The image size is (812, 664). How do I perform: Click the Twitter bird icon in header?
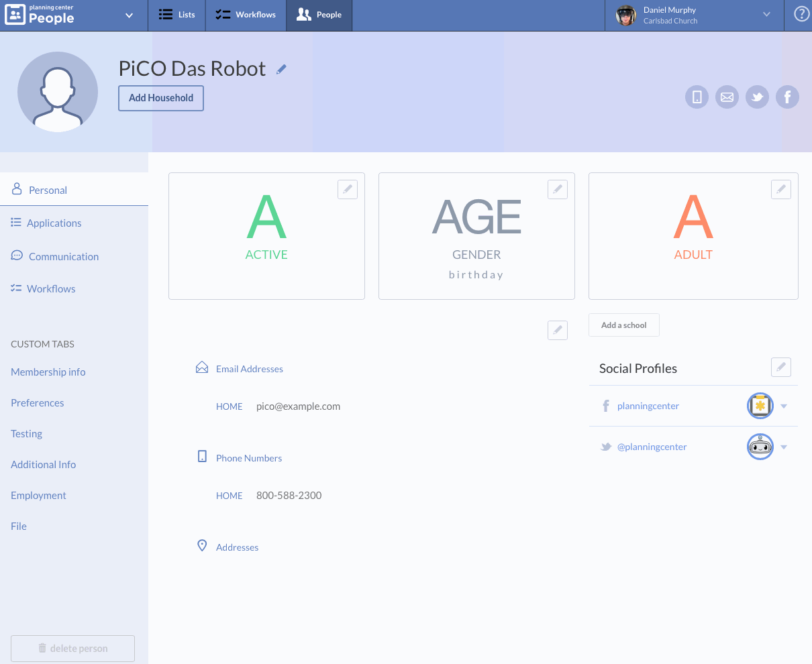point(757,97)
